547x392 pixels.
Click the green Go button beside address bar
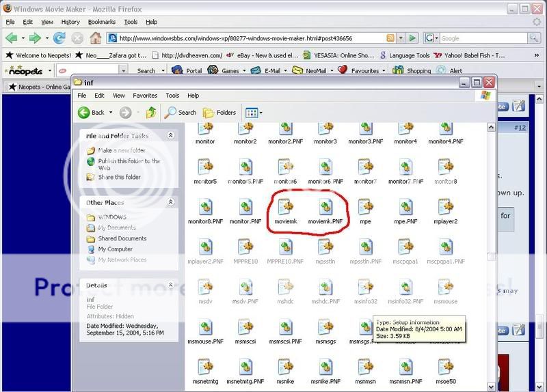[x=412, y=38]
